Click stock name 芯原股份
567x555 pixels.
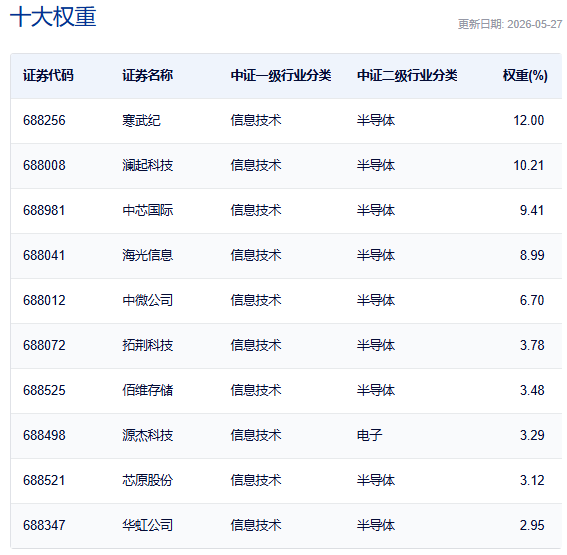[x=148, y=481]
